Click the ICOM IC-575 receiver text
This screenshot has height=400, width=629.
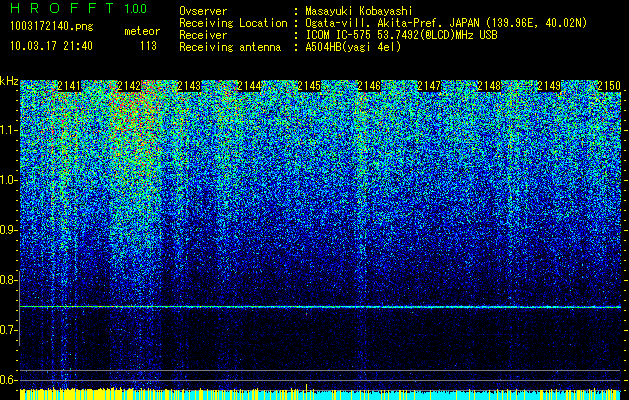(x=401, y=35)
